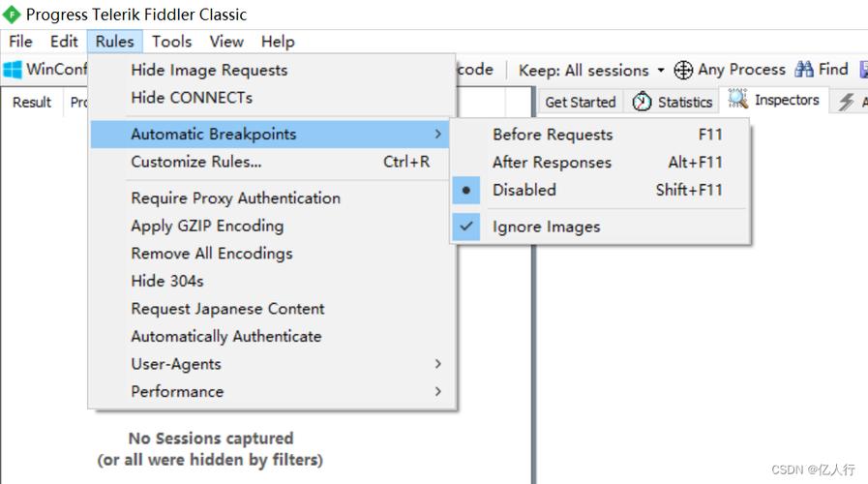
Task: Select Before Requests breakpoint option
Action: click(x=600, y=135)
